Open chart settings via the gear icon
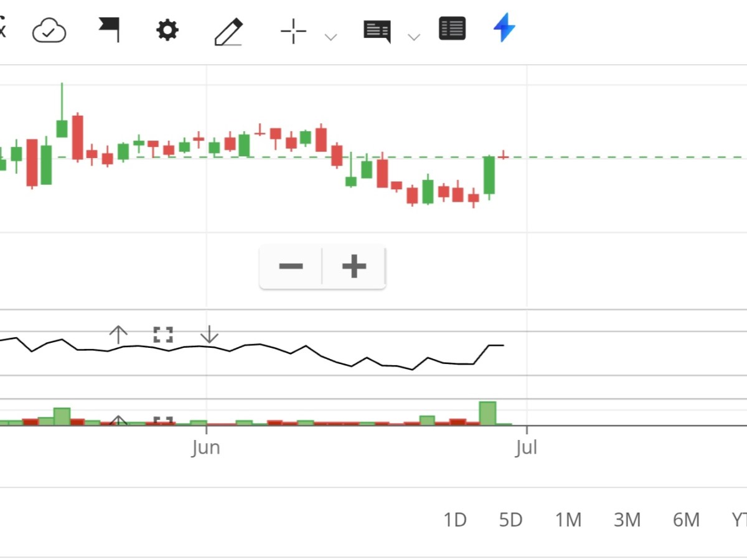The image size is (747, 560). click(x=166, y=29)
